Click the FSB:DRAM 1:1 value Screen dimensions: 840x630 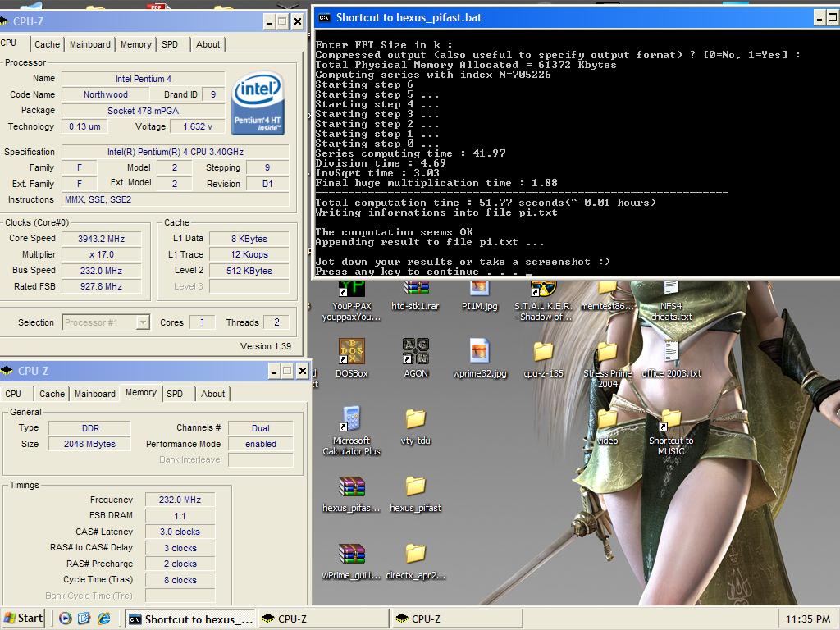180,516
